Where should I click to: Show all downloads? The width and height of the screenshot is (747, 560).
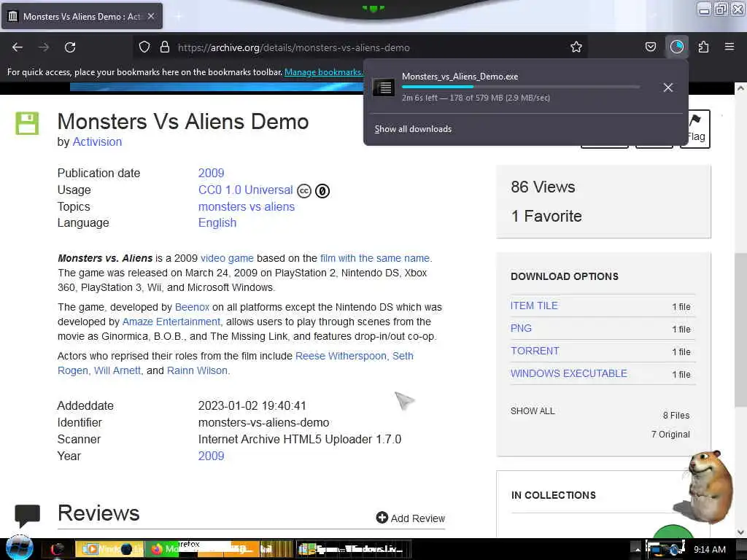pyautogui.click(x=413, y=129)
